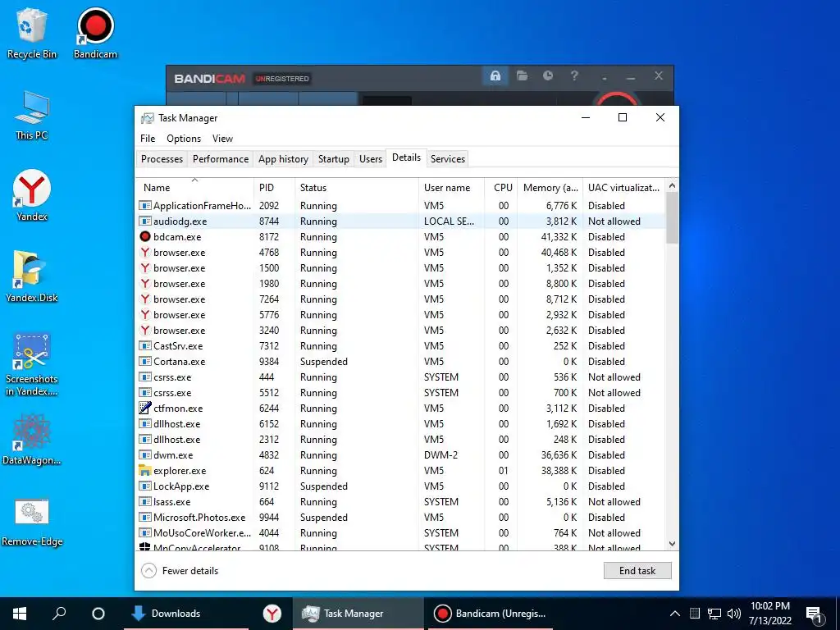Select the audiodg.exe row
Viewport: 840px width, 630px height.
tap(400, 221)
